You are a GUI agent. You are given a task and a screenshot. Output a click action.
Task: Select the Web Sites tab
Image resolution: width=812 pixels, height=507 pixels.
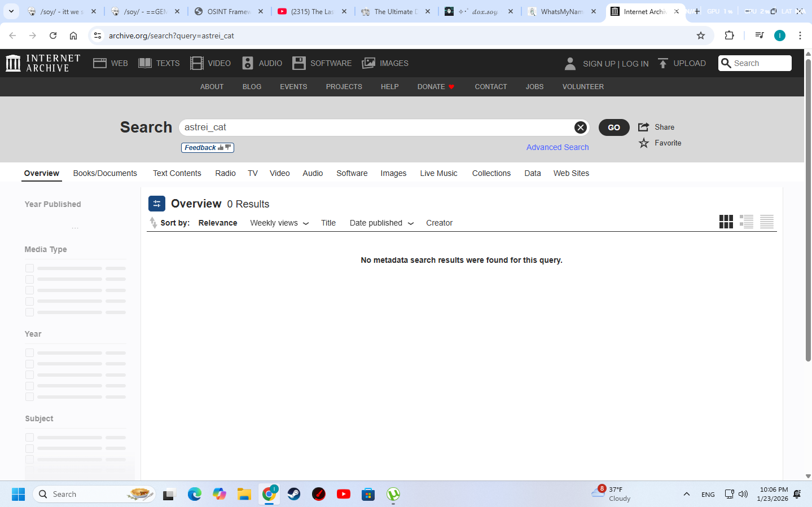click(571, 173)
